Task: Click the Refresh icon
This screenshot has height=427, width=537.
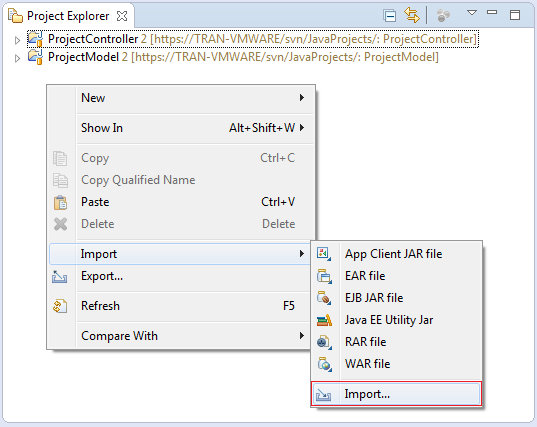Action: tap(60, 306)
